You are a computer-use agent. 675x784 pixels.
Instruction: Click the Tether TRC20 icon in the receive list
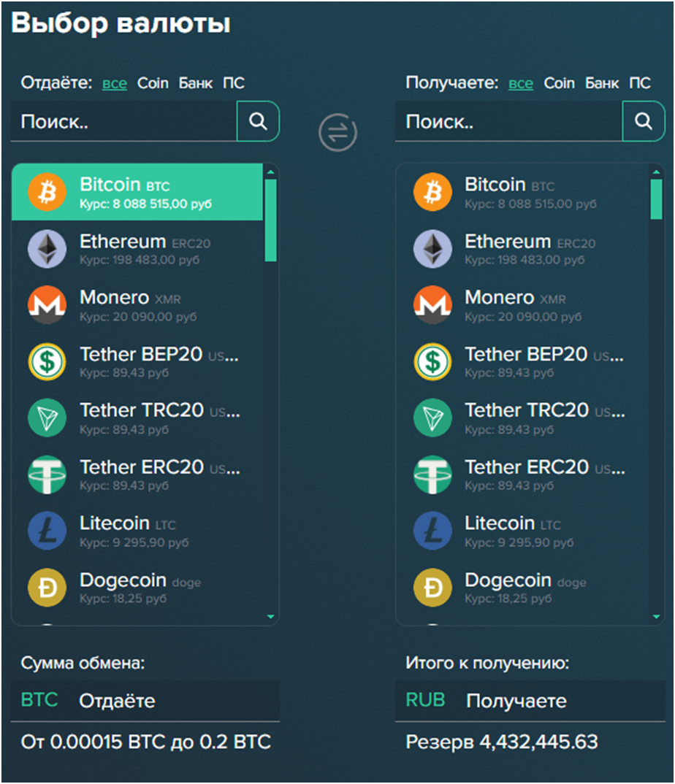click(432, 418)
